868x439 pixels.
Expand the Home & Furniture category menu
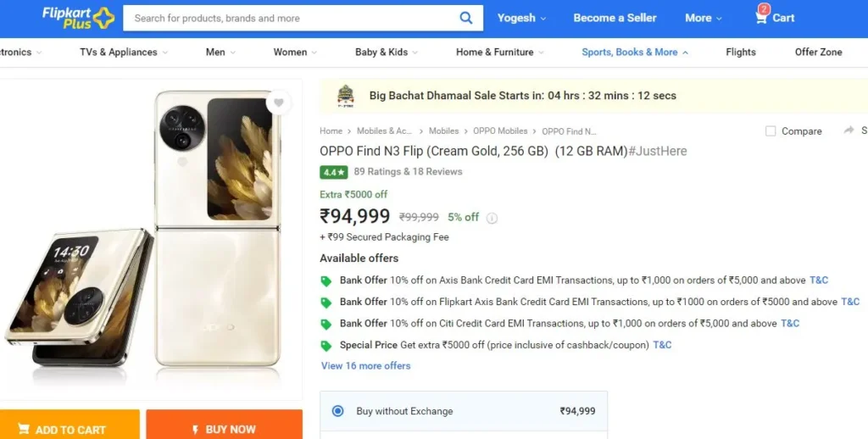[500, 52]
